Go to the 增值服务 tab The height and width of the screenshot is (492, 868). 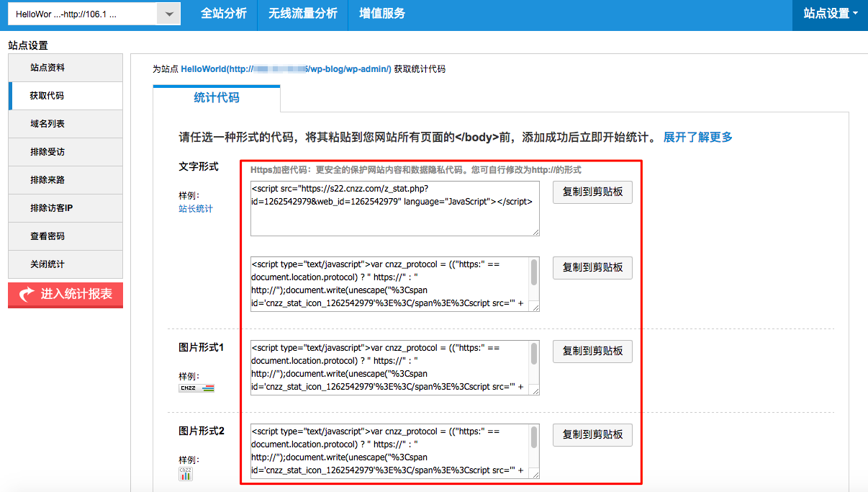click(x=382, y=14)
